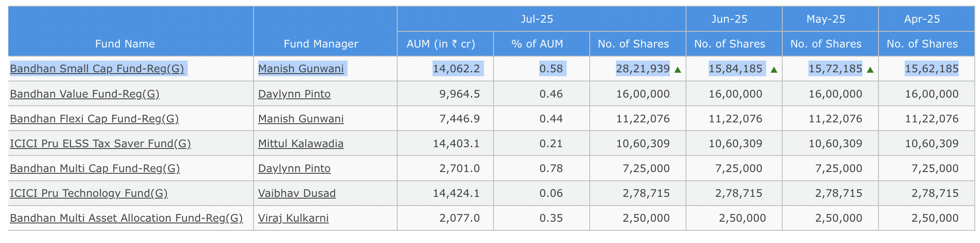Viewport: 980px width, 243px height.
Task: Click green up arrow beside Jul-25 shares
Action: point(678,69)
